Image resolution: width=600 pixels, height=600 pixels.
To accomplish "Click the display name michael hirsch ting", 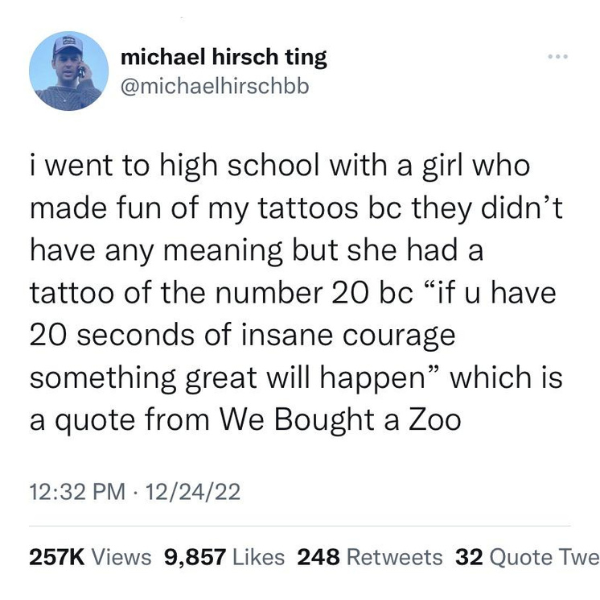I will pyautogui.click(x=224, y=57).
